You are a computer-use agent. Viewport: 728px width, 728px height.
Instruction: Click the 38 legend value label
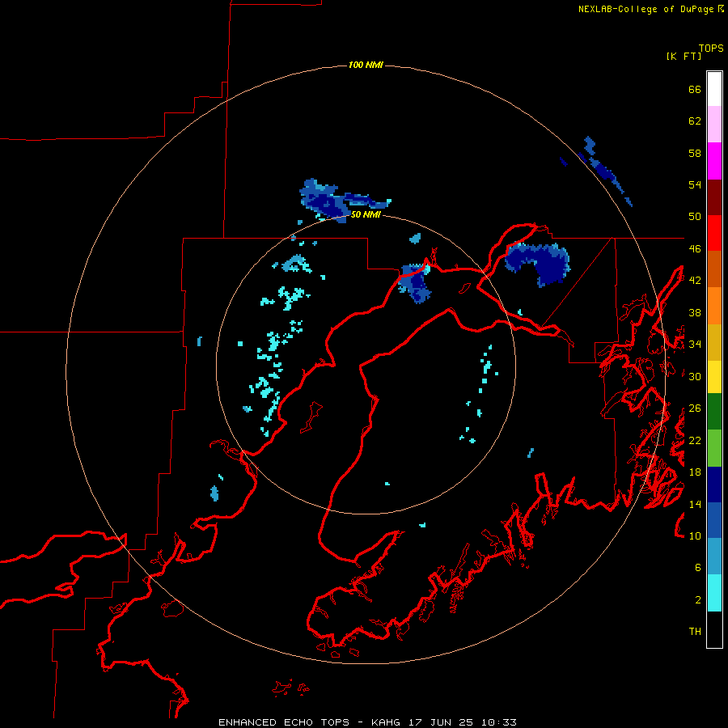tap(695, 312)
